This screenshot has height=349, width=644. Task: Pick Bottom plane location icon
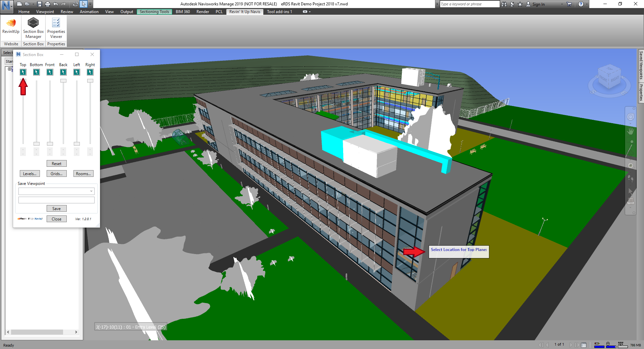[x=37, y=72]
